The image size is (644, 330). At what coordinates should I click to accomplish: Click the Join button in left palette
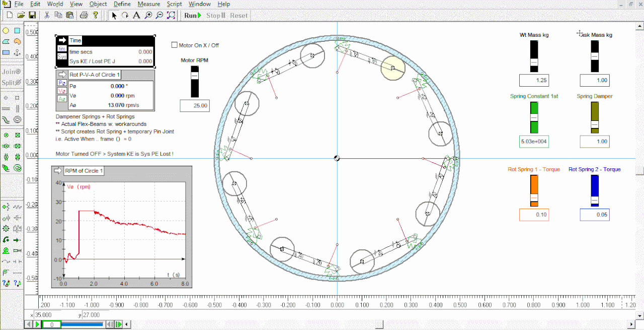tap(11, 72)
